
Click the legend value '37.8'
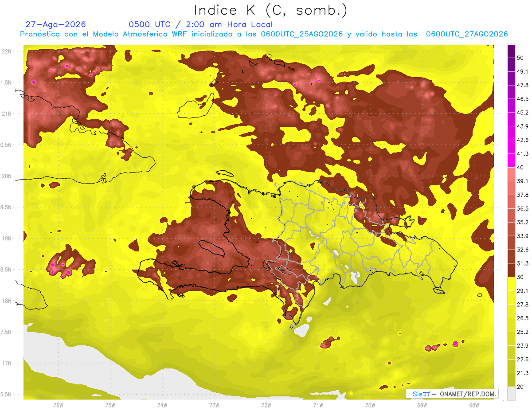pyautogui.click(x=523, y=195)
